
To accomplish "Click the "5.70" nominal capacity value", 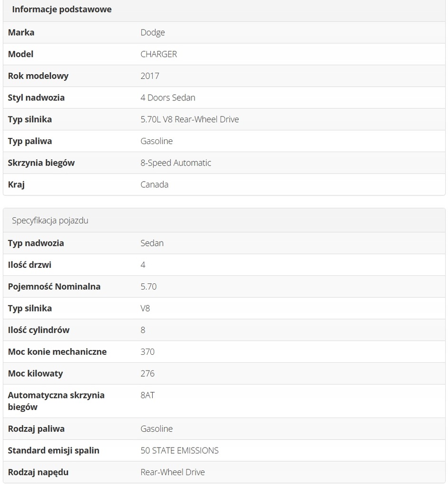I will click(x=148, y=287).
